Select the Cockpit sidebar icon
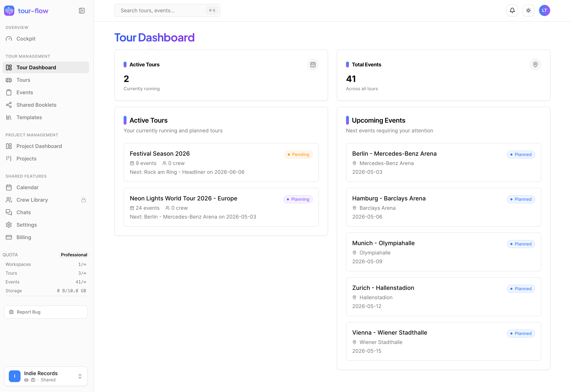The width and height of the screenshot is (571, 392). 9,39
